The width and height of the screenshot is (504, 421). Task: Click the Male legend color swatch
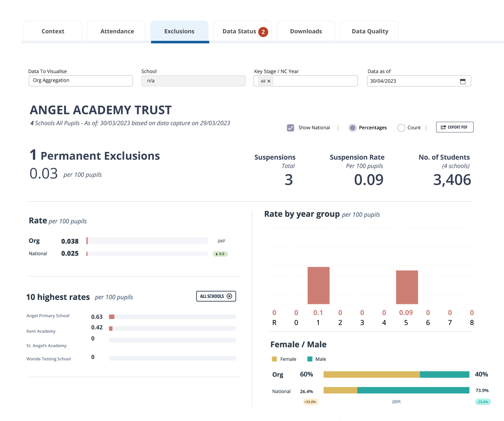tap(310, 359)
